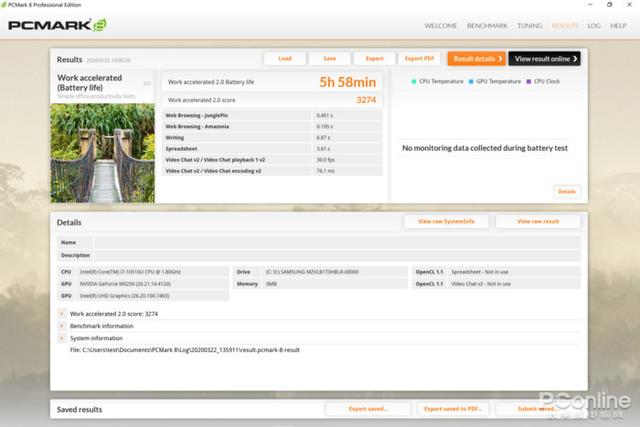
Task: Click Export saved to PDF button
Action: pos(453,409)
